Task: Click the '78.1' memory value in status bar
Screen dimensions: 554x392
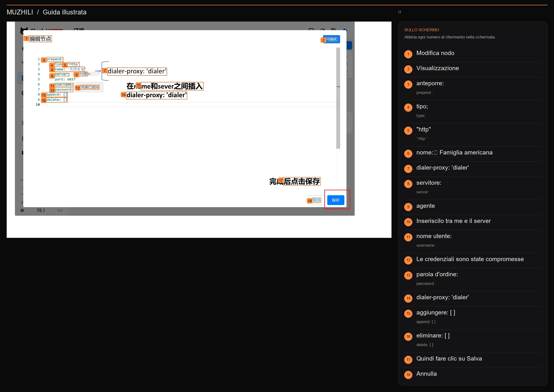Action: pos(41,210)
